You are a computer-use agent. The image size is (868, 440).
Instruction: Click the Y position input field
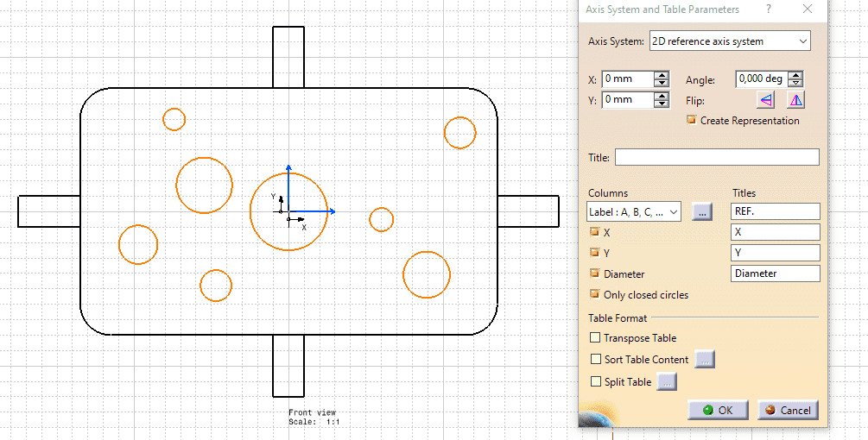628,100
